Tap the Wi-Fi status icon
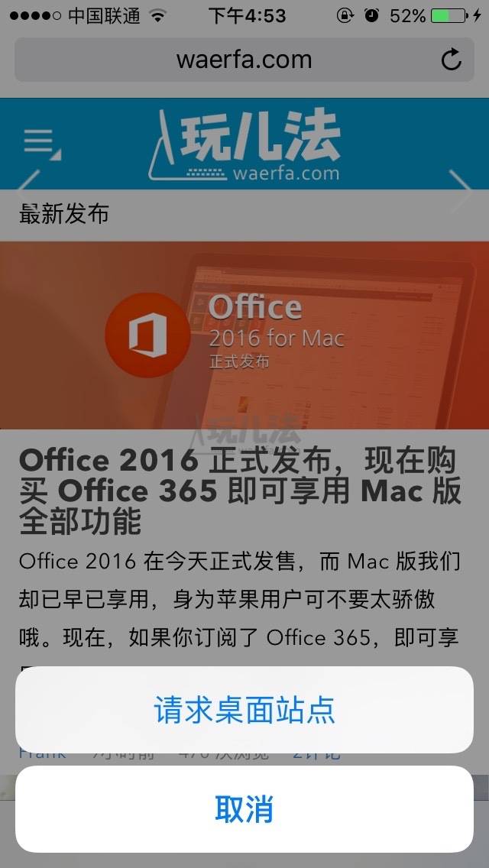 158,16
